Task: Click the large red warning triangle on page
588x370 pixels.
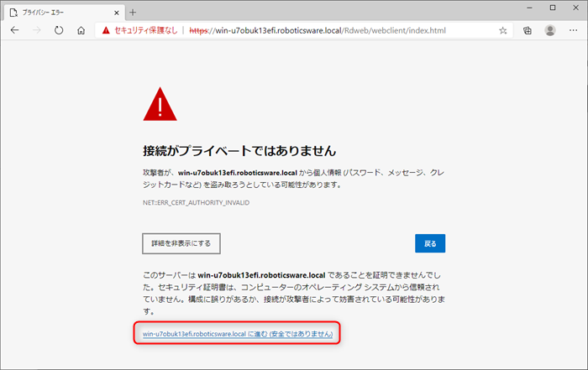Action: coord(160,105)
